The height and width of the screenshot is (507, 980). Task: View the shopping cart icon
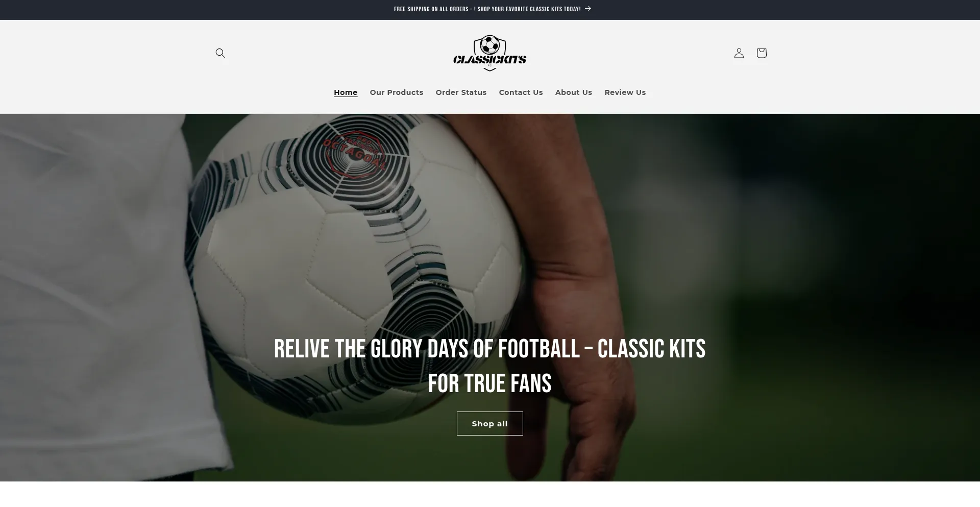tap(761, 53)
